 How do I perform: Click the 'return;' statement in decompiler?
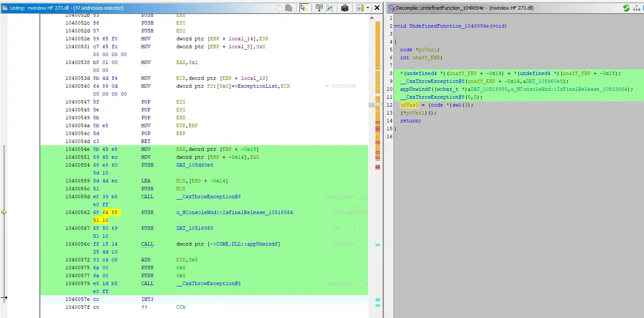(410, 121)
